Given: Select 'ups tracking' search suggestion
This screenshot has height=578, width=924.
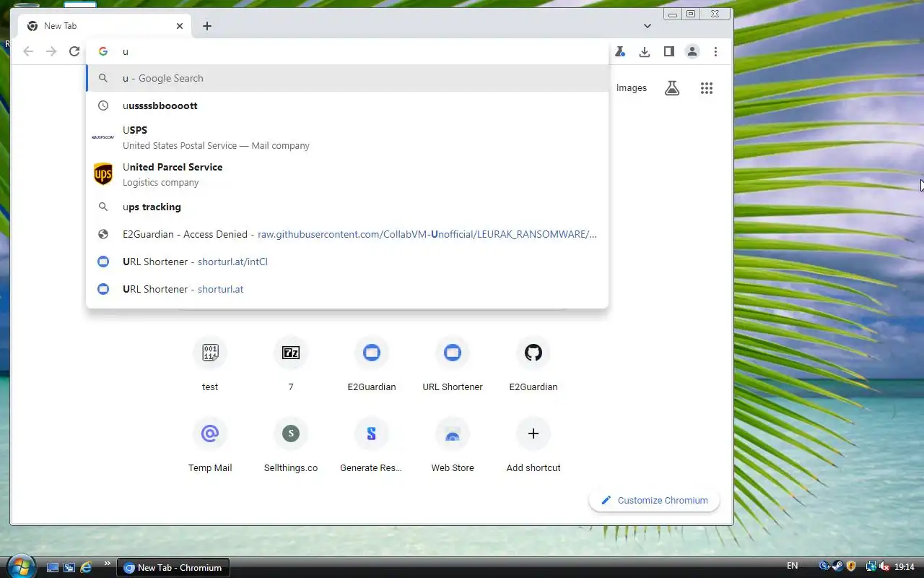Looking at the screenshot, I should click(347, 207).
